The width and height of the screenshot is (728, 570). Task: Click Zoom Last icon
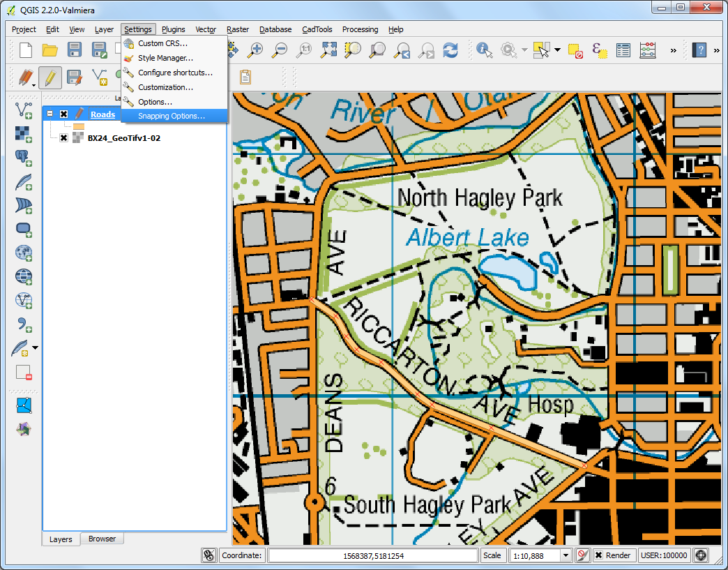tap(402, 50)
